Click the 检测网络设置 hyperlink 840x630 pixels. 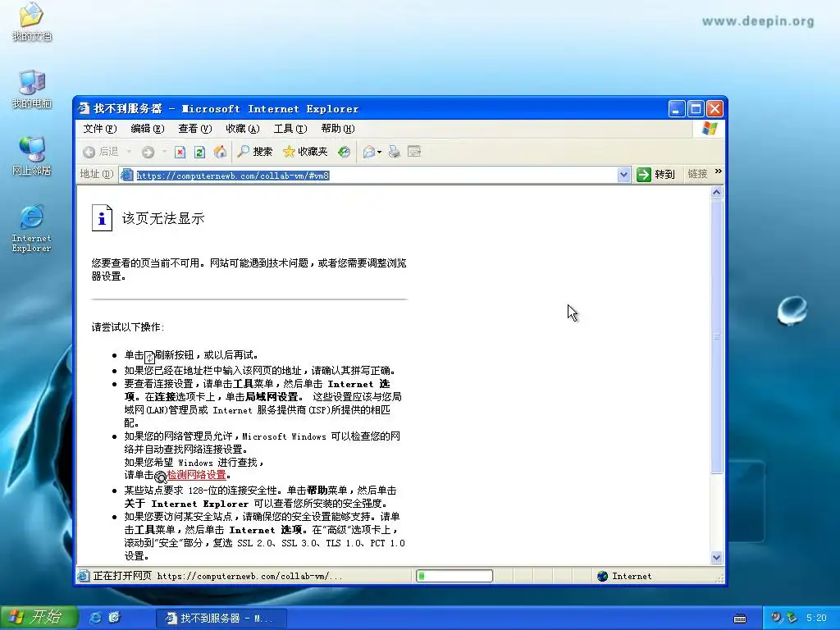coord(196,475)
